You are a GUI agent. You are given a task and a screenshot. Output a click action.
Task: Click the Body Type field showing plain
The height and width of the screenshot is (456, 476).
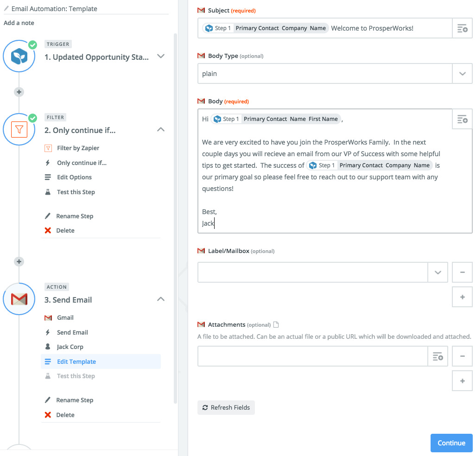point(325,74)
